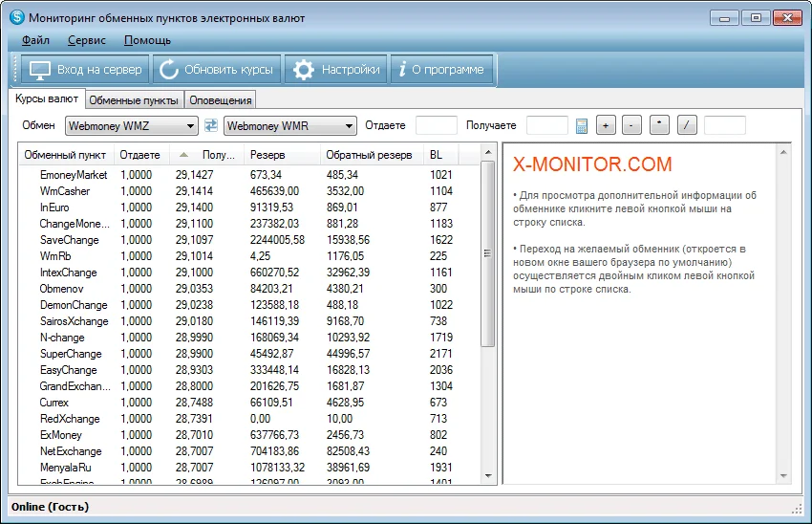Screen dimensions: 812x524
Task: Open Настройки from the toolbar
Action: [x=336, y=70]
